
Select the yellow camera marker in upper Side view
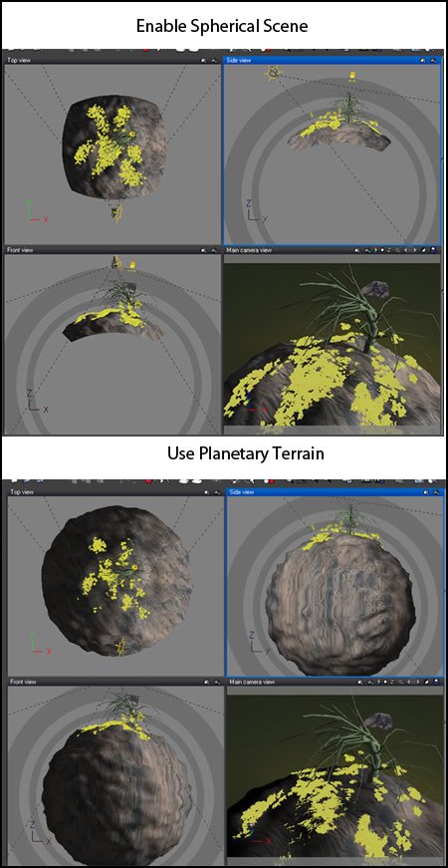point(351,76)
